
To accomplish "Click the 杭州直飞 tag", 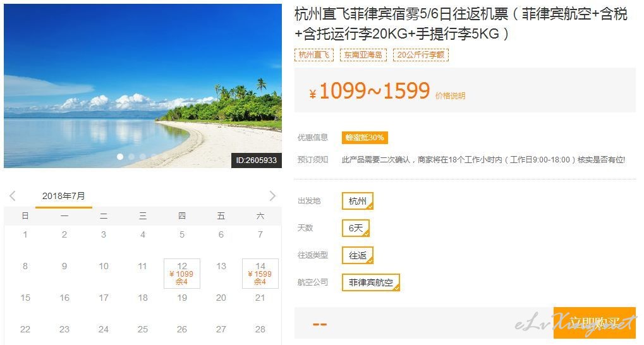I will tap(314, 54).
